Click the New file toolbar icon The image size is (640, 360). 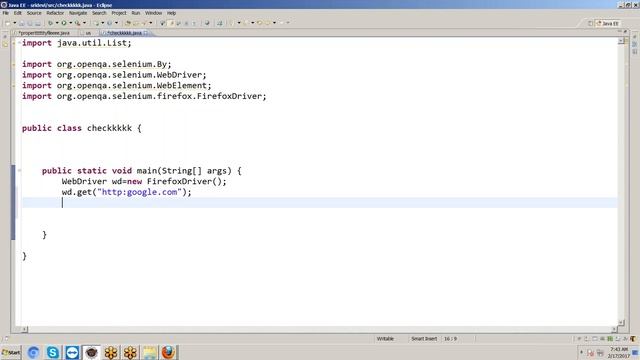pos(8,23)
